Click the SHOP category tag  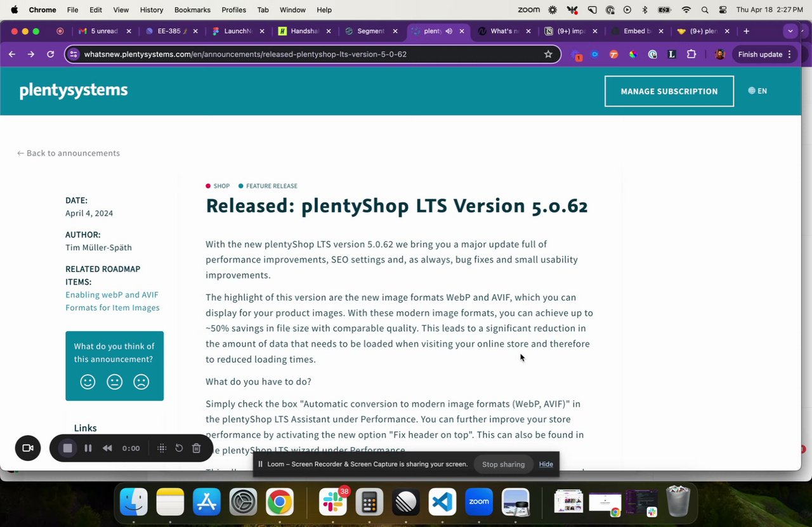coord(218,186)
